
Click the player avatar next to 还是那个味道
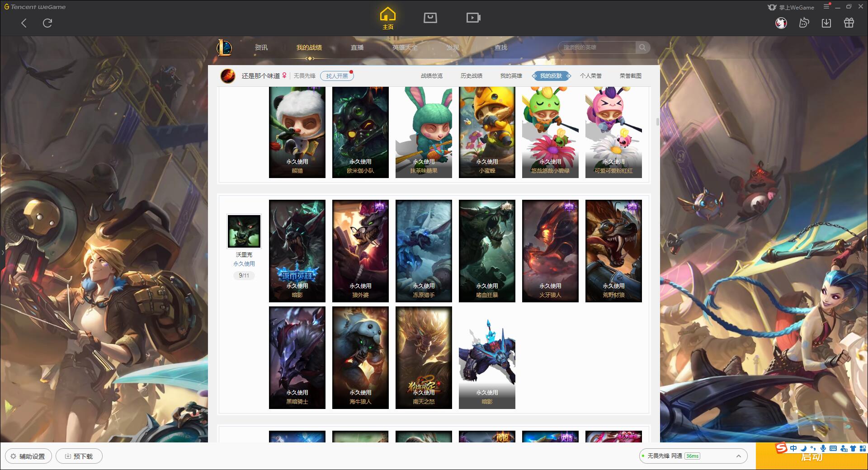point(228,76)
